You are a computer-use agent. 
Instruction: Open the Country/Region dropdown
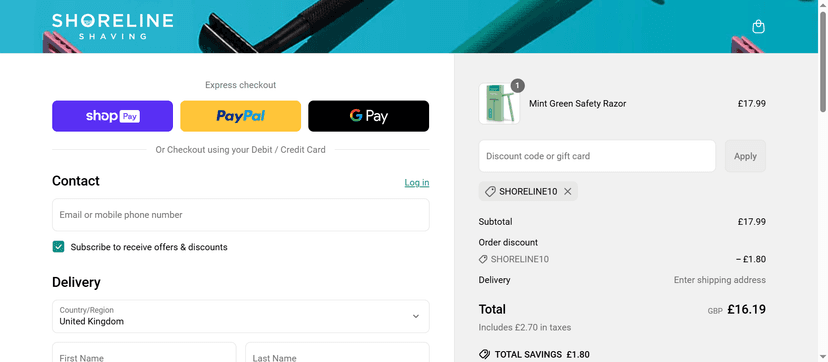coord(240,316)
